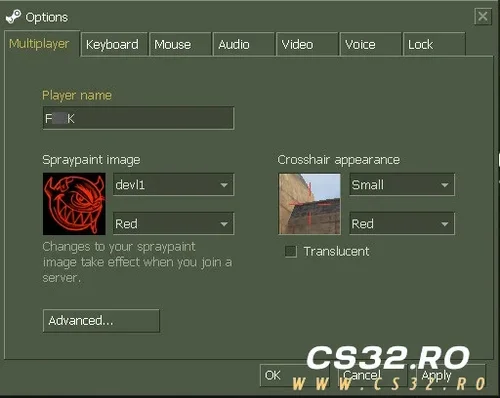500x398 pixels.
Task: Click the crosshair preview thumbnail
Action: (310, 204)
